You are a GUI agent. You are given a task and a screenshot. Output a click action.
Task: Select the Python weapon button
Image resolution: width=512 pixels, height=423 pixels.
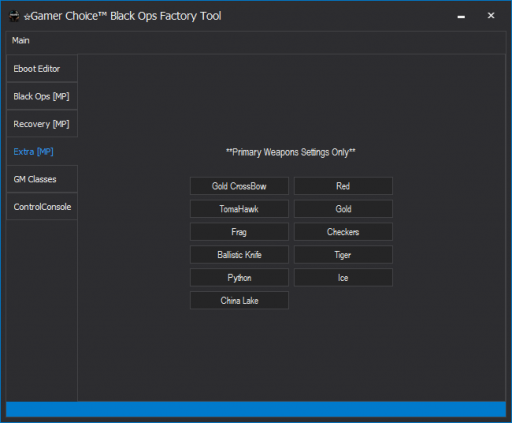[x=239, y=278]
